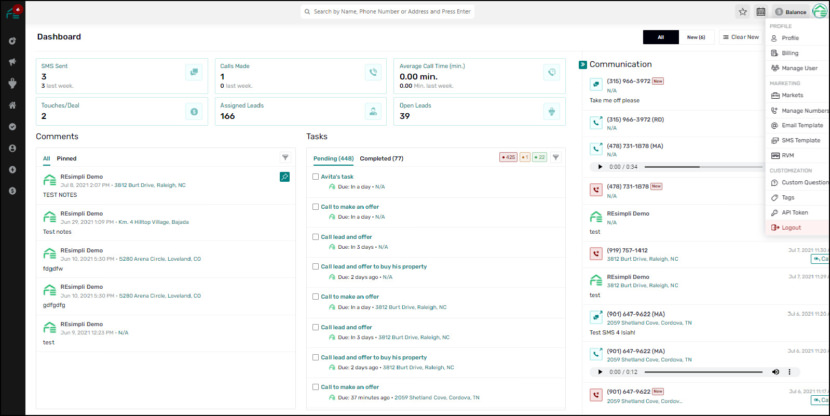Open the Comments filter dropdown
Screen dimensions: 830x416
285,157
